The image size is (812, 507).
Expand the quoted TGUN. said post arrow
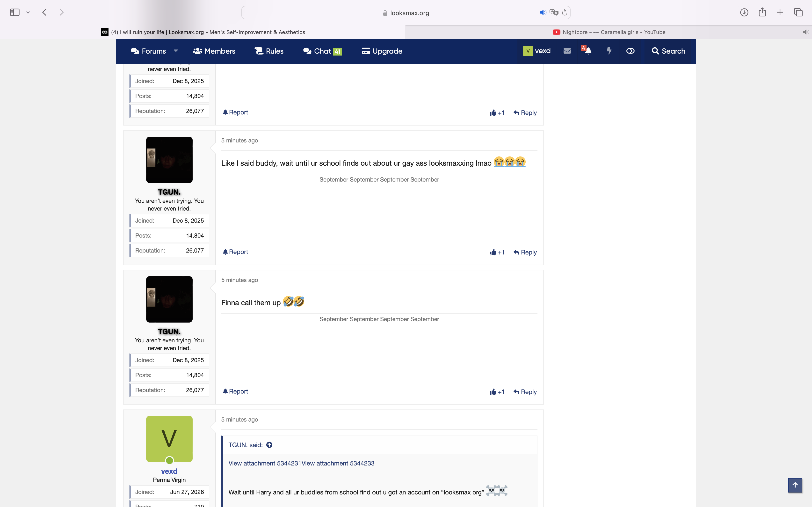[269, 445]
